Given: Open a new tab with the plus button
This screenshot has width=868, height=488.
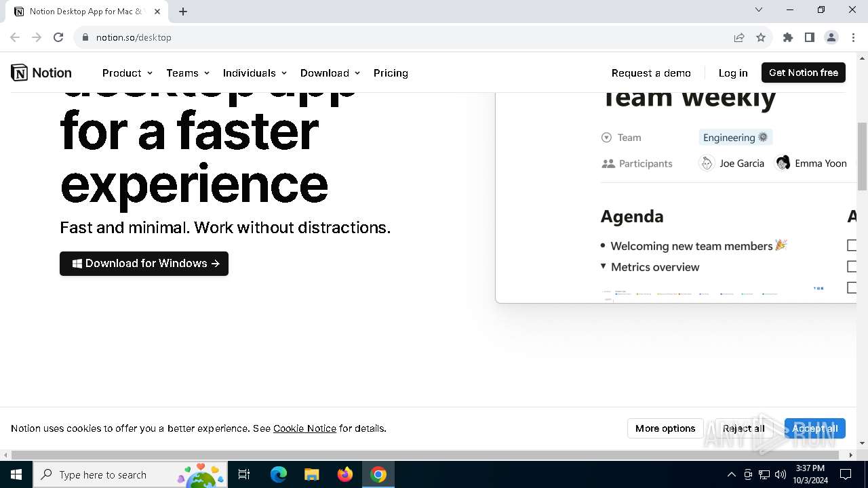Looking at the screenshot, I should (183, 12).
